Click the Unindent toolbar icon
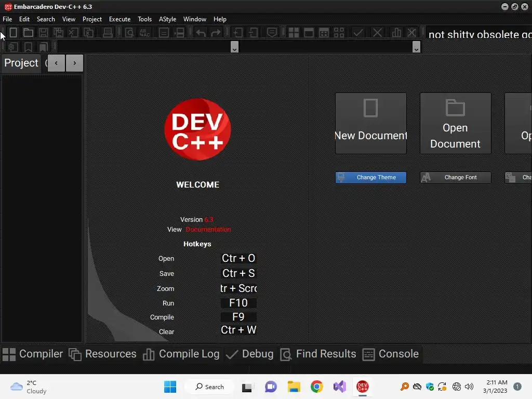 tap(253, 33)
